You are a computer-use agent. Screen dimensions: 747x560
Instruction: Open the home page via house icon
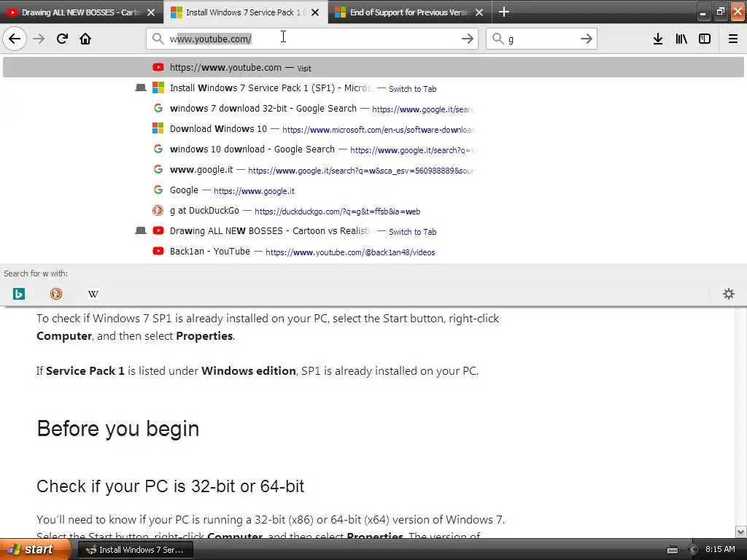pyautogui.click(x=85, y=39)
